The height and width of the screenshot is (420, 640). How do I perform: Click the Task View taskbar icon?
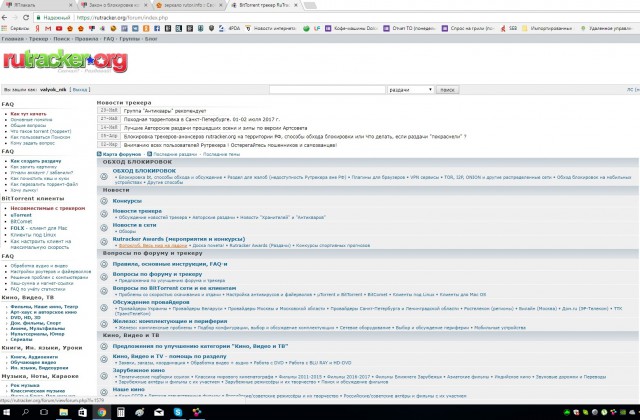tap(44, 412)
